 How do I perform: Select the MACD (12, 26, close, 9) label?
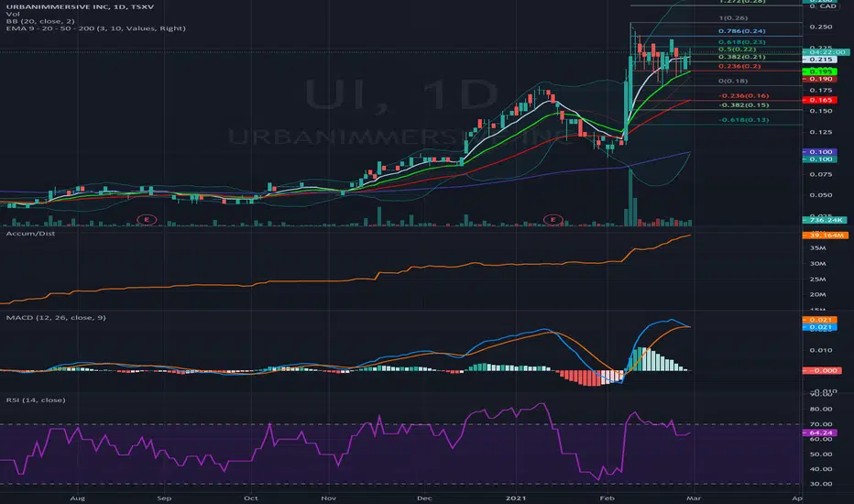(56, 317)
